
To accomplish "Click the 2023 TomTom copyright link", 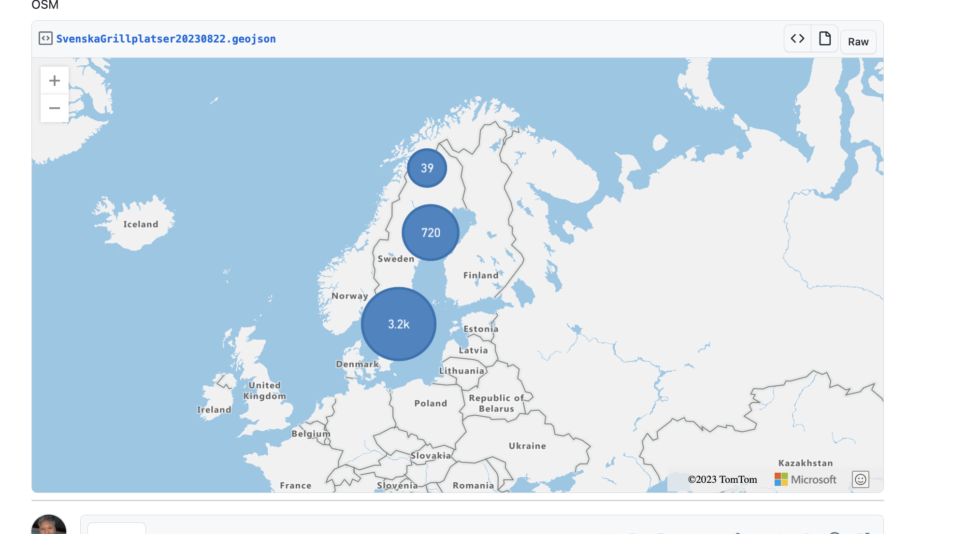I will click(x=722, y=479).
